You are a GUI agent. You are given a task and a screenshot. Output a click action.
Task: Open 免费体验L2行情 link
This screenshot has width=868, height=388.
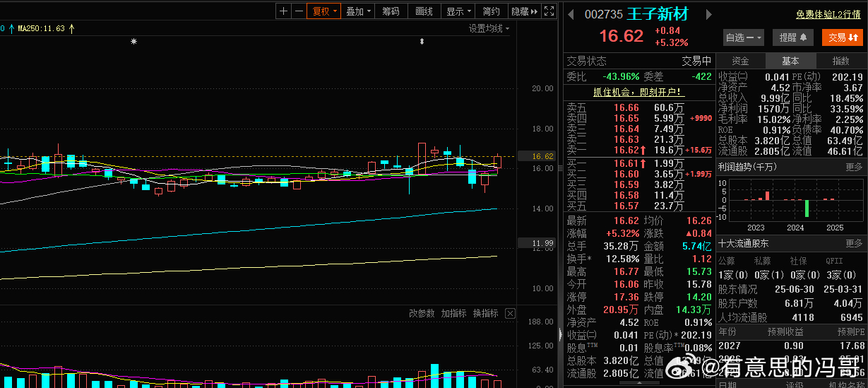(x=828, y=14)
